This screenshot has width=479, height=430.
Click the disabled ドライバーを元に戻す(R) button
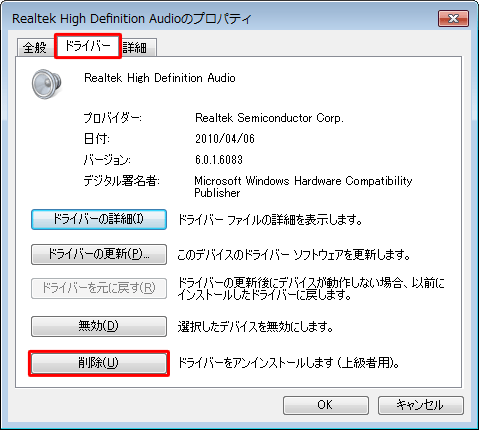(99, 288)
